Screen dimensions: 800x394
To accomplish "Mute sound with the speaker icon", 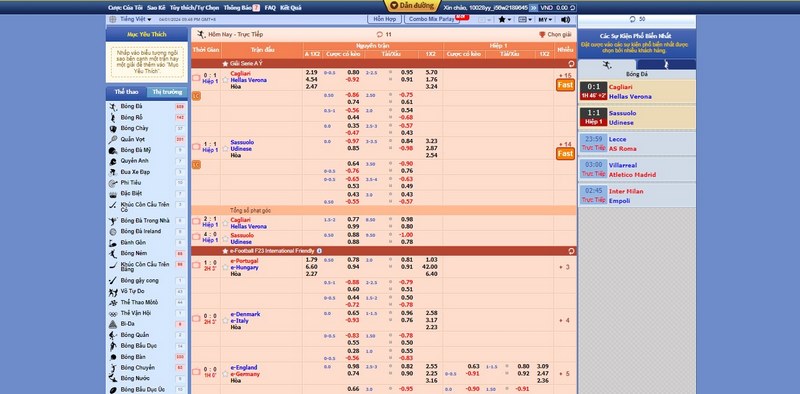I will [565, 19].
